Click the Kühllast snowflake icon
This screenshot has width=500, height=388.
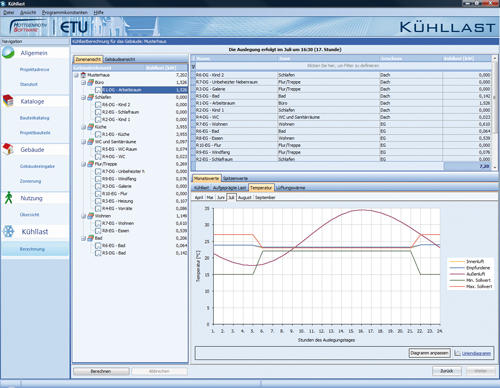(8, 231)
